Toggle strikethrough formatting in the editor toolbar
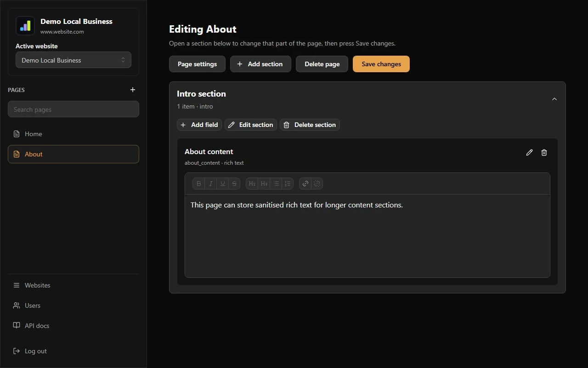Image resolution: width=588 pixels, height=368 pixels. pyautogui.click(x=234, y=184)
